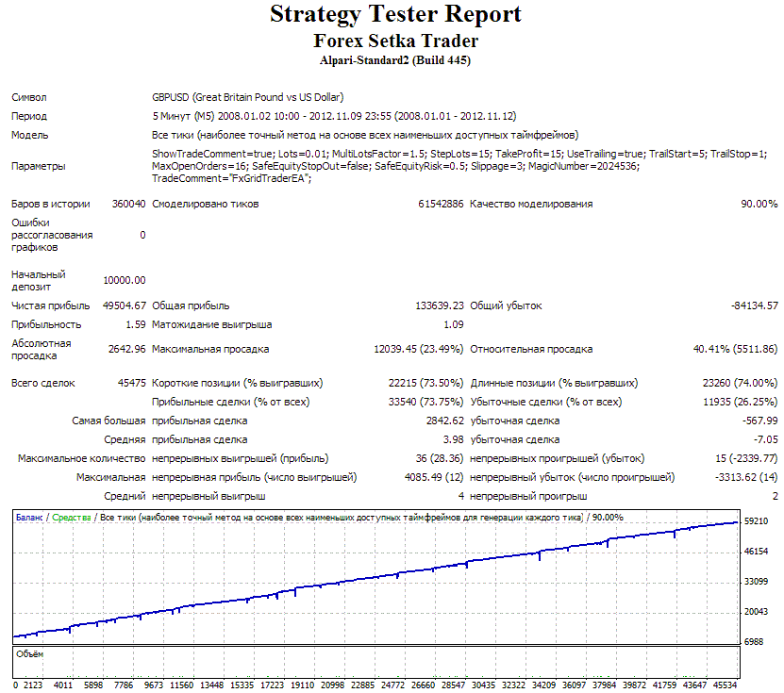The image size is (784, 693).
Task: Click the 'Все тики' model description in the table
Action: click(x=365, y=136)
